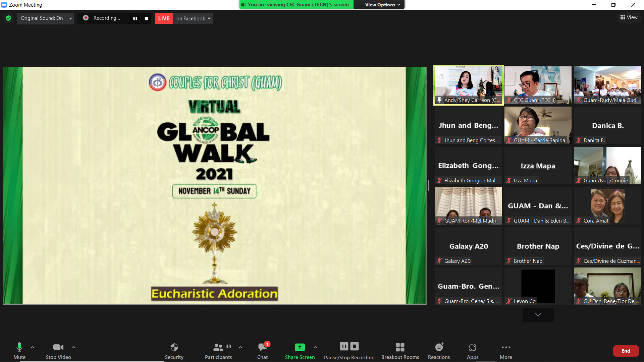Click the pin icon on Andy/Shey tile

point(439,100)
